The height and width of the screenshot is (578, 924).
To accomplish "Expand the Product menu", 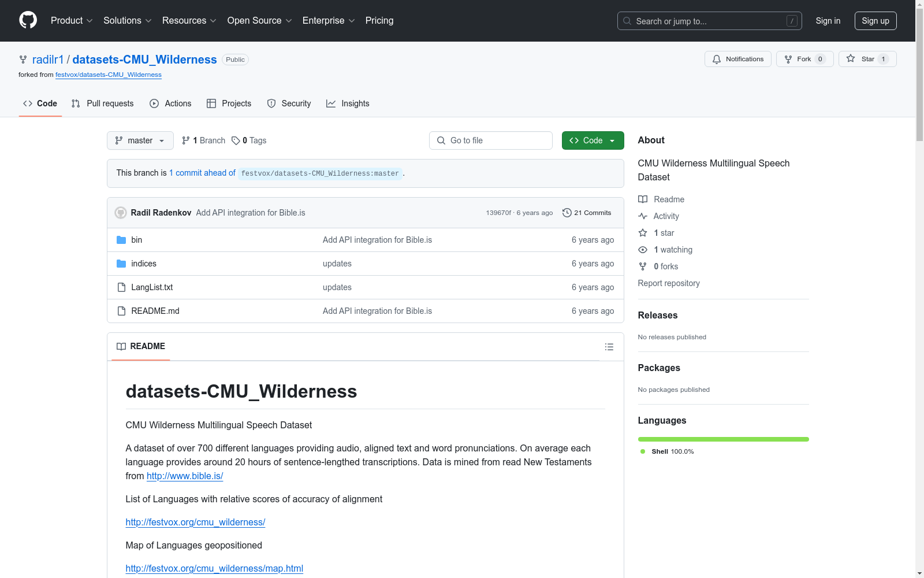I will [x=72, y=21].
